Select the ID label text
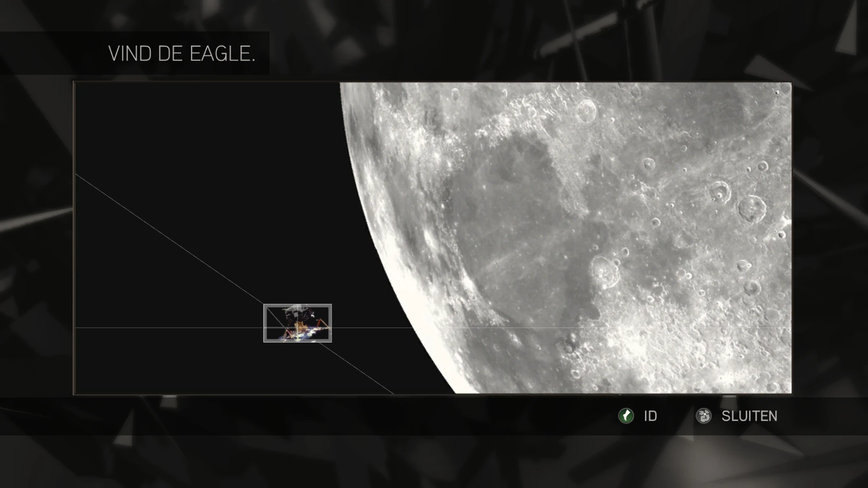 [x=650, y=416]
